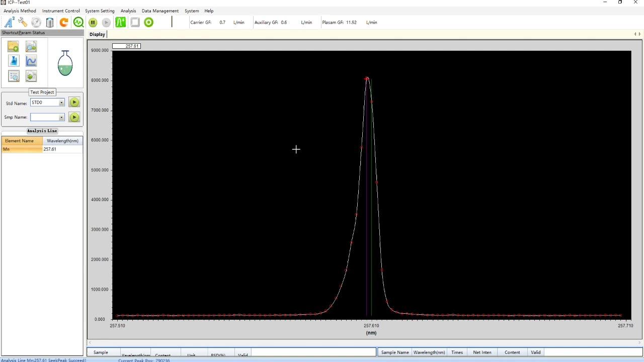Click the orange refresh toolbar icon
The width and height of the screenshot is (644, 362).
tap(64, 22)
